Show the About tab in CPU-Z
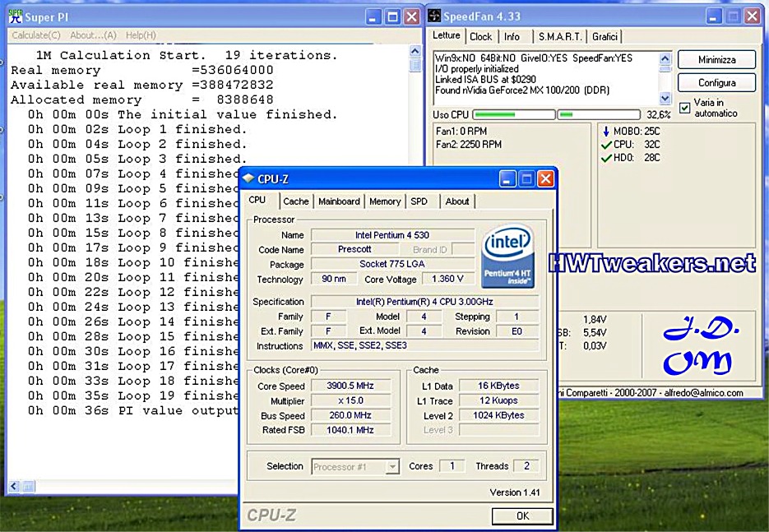Image resolution: width=769 pixels, height=532 pixels. pos(457,201)
